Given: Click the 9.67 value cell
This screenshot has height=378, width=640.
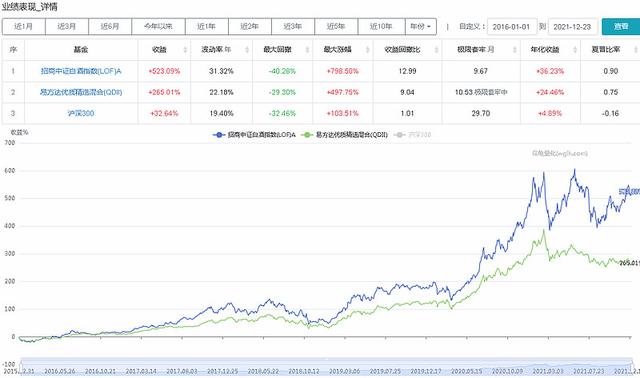Looking at the screenshot, I should [480, 71].
